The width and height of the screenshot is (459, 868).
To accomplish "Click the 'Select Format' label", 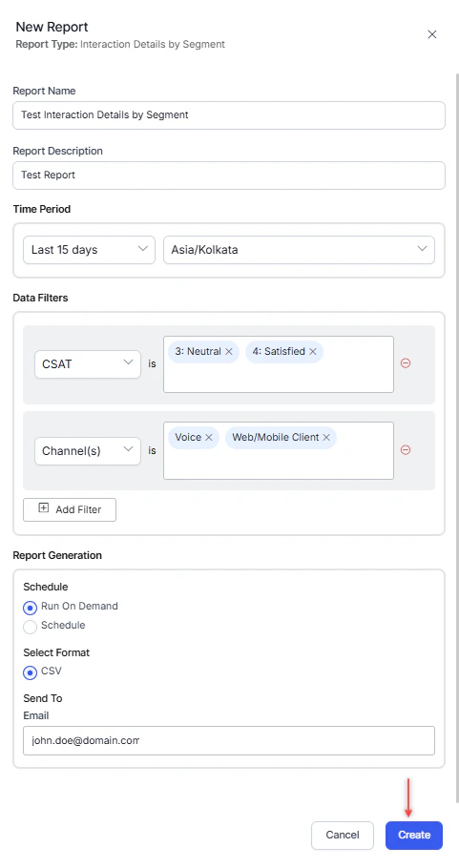I will click(56, 652).
